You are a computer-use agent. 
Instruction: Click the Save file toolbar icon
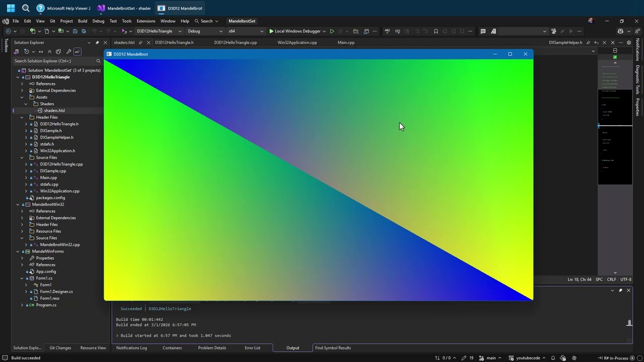75,31
